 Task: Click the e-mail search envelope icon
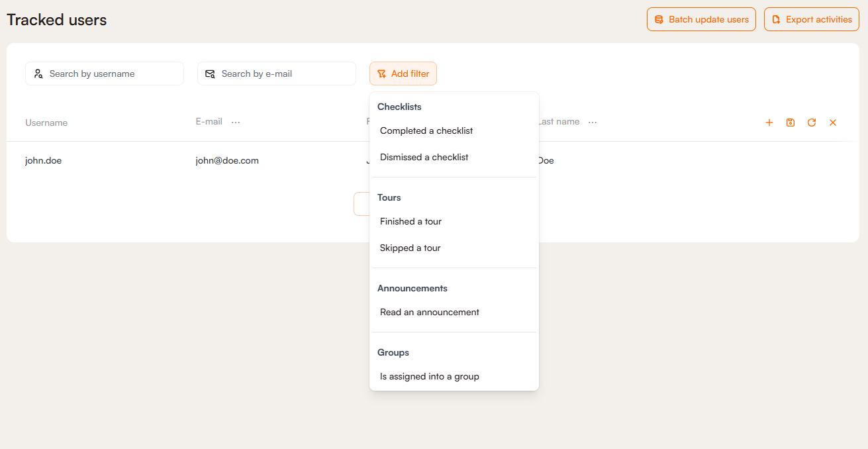pyautogui.click(x=210, y=74)
